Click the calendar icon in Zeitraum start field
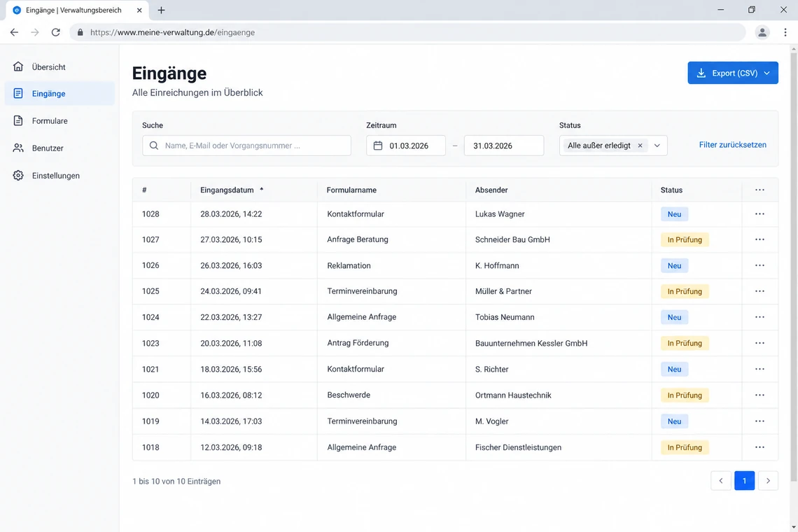The image size is (798, 532). click(377, 146)
